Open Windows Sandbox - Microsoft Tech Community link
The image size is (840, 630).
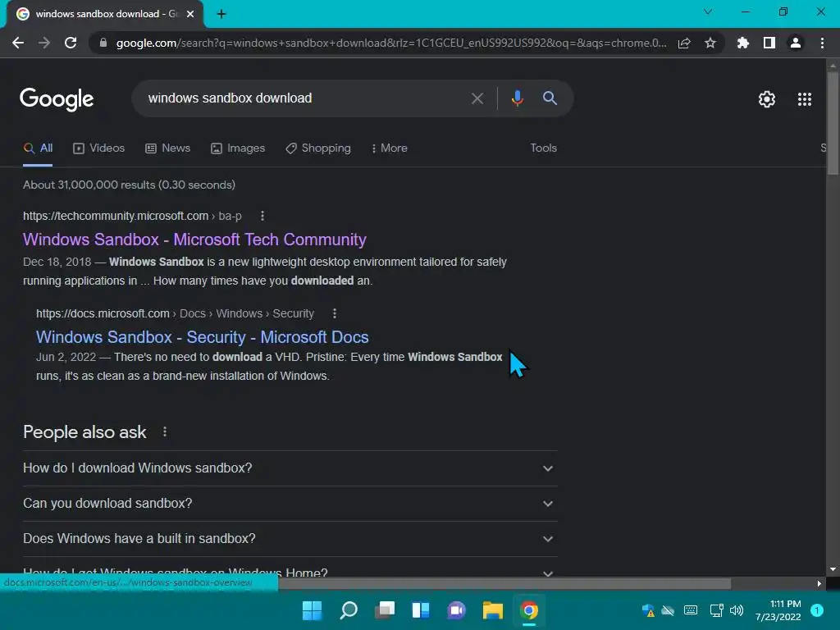pyautogui.click(x=194, y=240)
